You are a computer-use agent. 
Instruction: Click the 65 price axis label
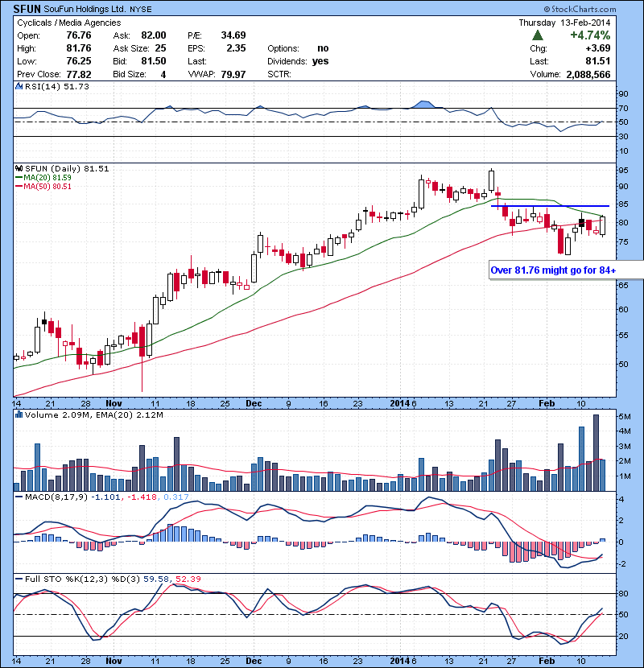click(623, 286)
